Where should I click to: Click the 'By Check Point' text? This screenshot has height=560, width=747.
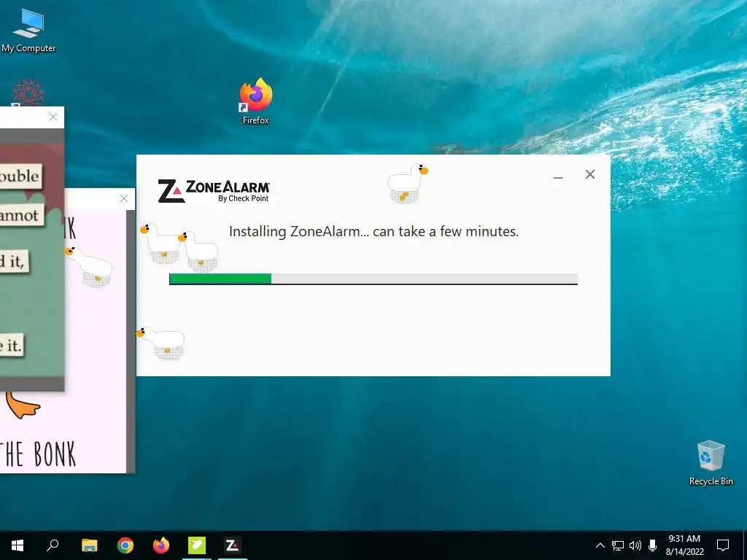[x=244, y=198]
